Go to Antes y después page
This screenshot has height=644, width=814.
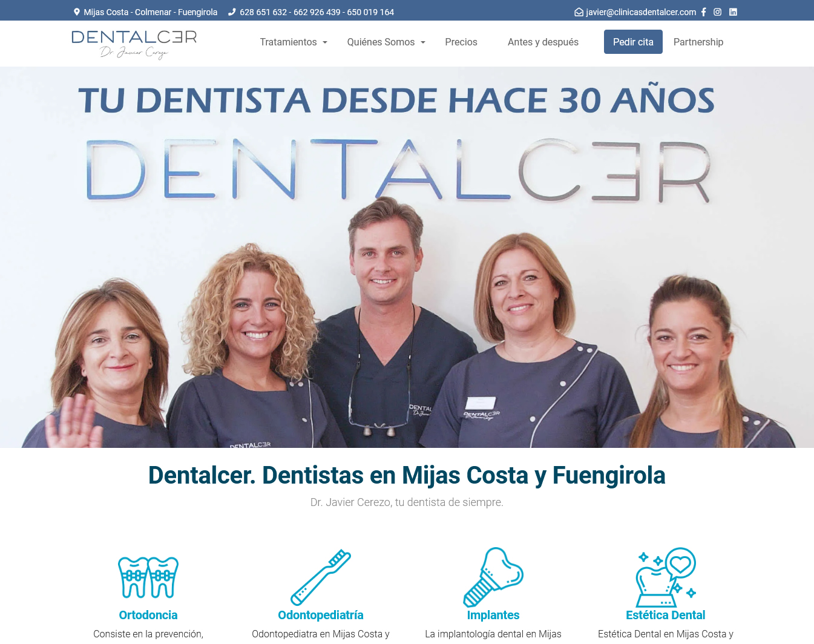click(543, 42)
